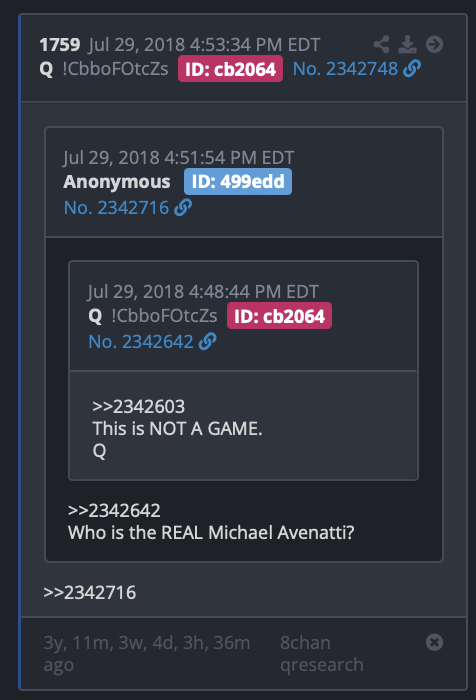Download post 1759 using the download icon
Screen dimensions: 476x700
[x=407, y=44]
